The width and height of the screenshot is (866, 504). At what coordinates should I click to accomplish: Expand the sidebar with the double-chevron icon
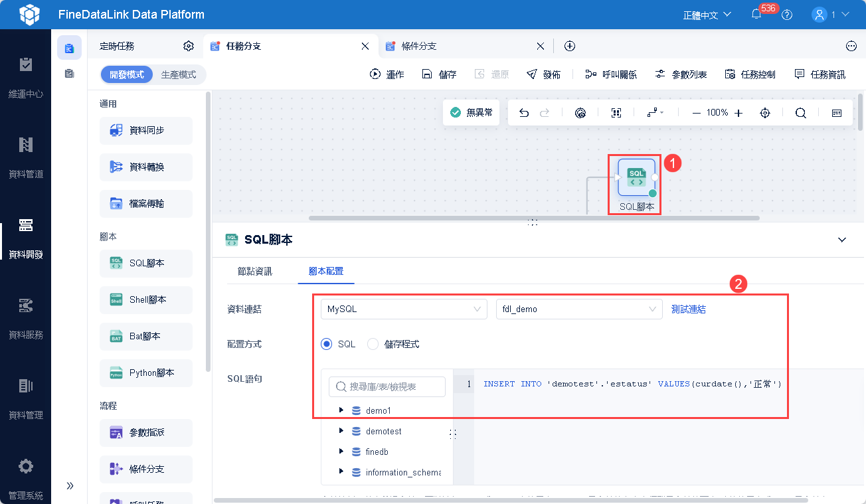(70, 485)
